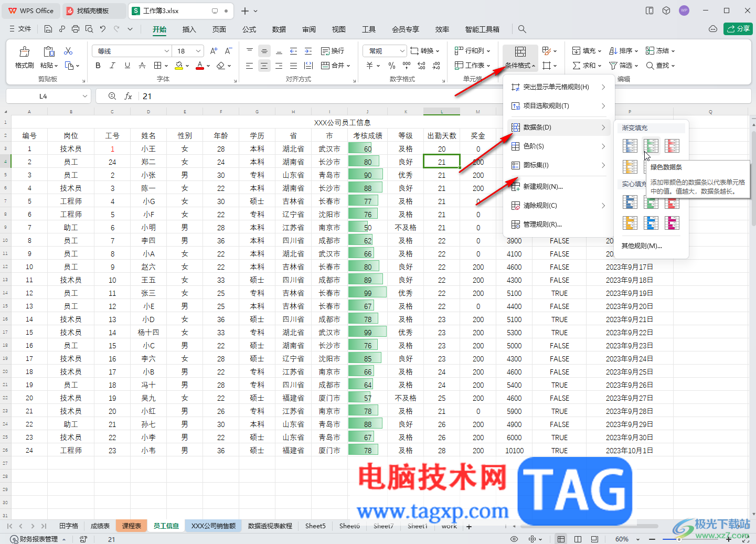Expand the Merge (合并) dropdown
This screenshot has width=756, height=544.
tap(348, 66)
